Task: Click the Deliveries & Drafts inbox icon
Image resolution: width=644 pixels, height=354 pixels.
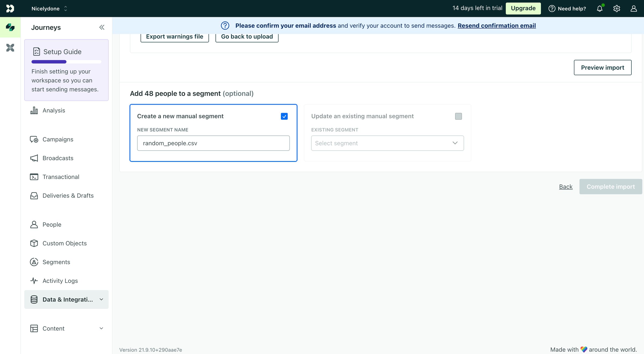Action: [x=34, y=196]
